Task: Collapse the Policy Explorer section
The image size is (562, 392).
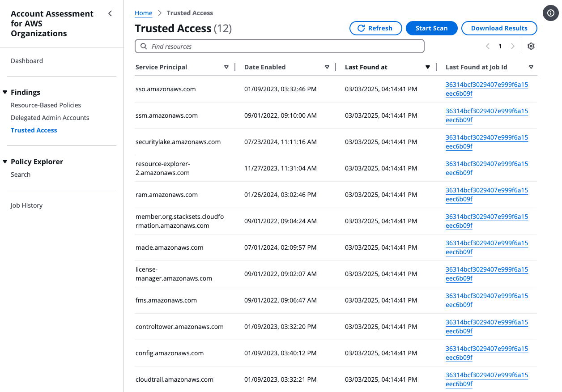Action: [x=5, y=162]
